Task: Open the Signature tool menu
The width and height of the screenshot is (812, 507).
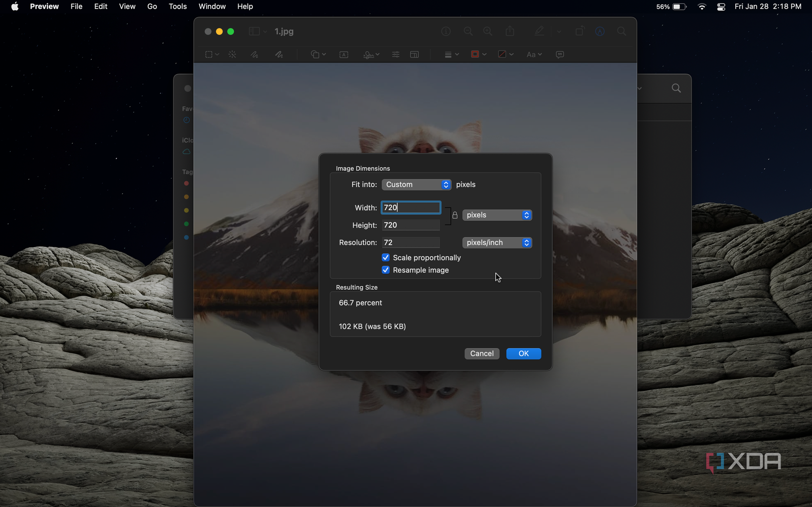Action: pyautogui.click(x=371, y=55)
